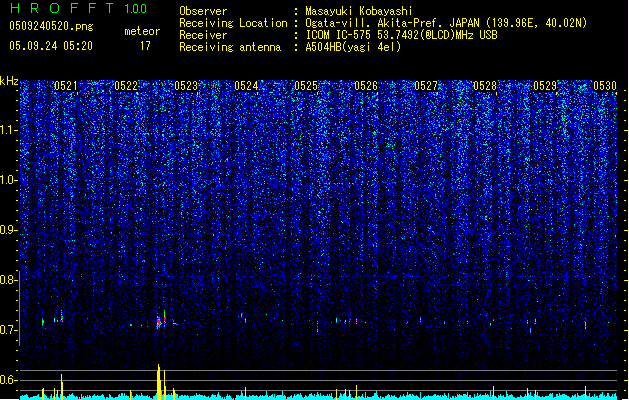The width and height of the screenshot is (629, 400).
Task: Click the date stamp 05.09.24 05:20
Action: click(x=51, y=46)
